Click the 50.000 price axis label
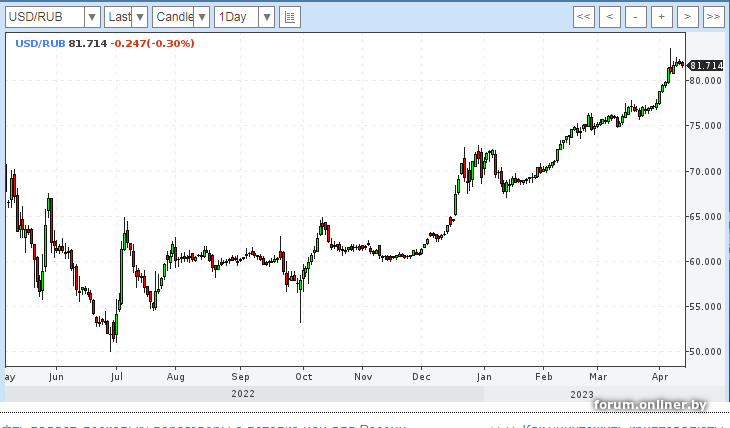 point(706,352)
